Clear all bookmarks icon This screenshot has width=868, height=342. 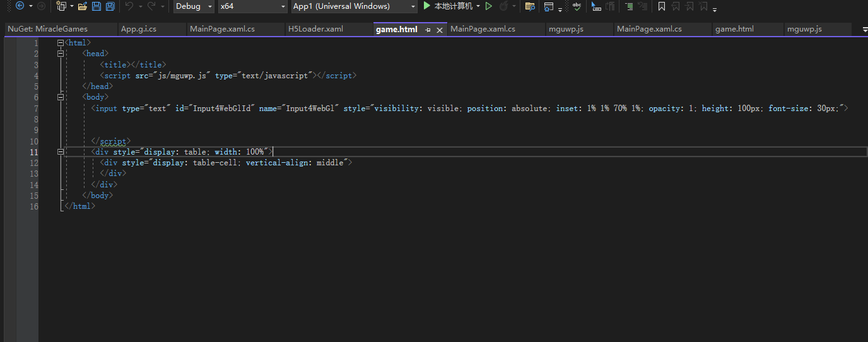pyautogui.click(x=703, y=6)
